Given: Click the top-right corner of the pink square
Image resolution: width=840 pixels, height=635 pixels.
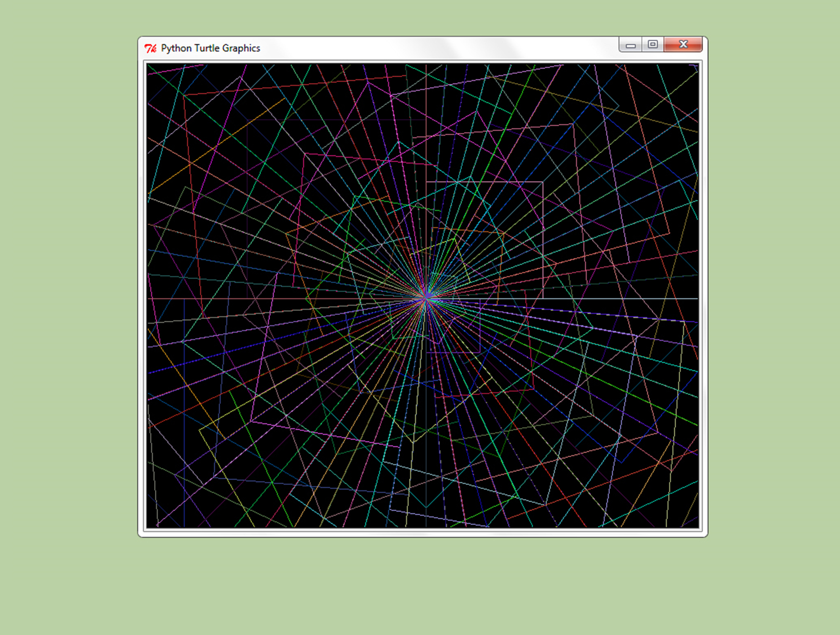Looking at the screenshot, I should pos(543,182).
